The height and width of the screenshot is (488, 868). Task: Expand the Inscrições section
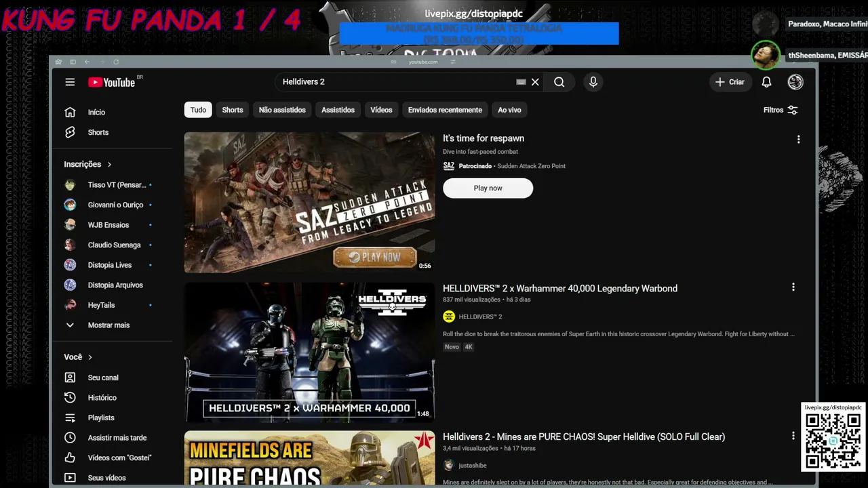(88, 164)
